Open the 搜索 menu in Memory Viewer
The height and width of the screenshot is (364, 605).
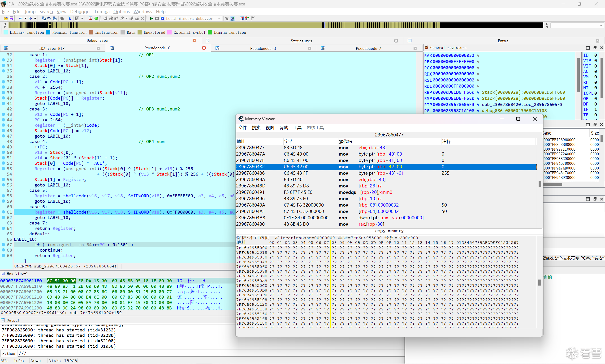click(x=256, y=127)
